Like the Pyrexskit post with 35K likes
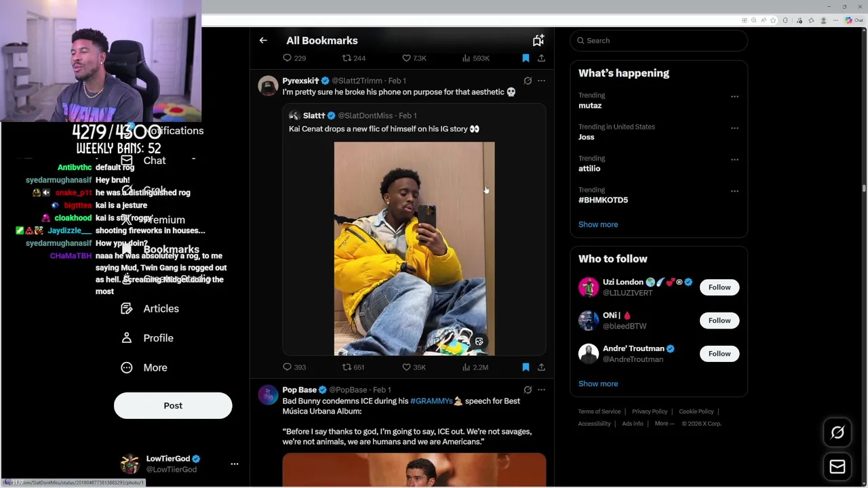Image resolution: width=868 pixels, height=488 pixels. 414,367
